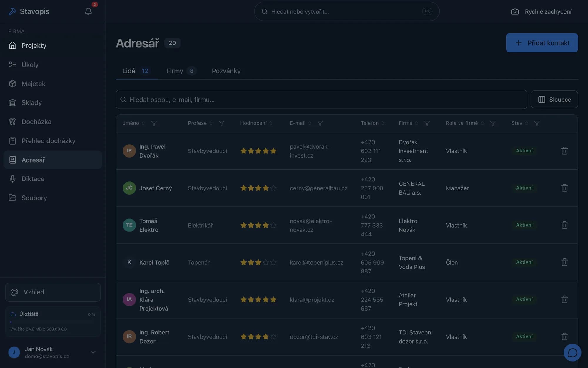Select the Lidé tab
The height and width of the screenshot is (368, 588).
(136, 71)
